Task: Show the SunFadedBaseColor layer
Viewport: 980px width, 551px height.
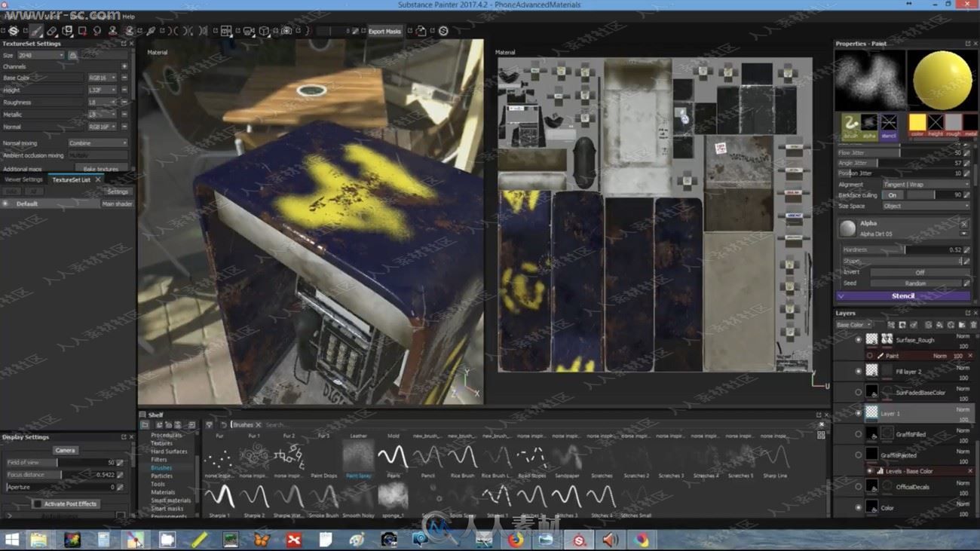Action: (858, 392)
